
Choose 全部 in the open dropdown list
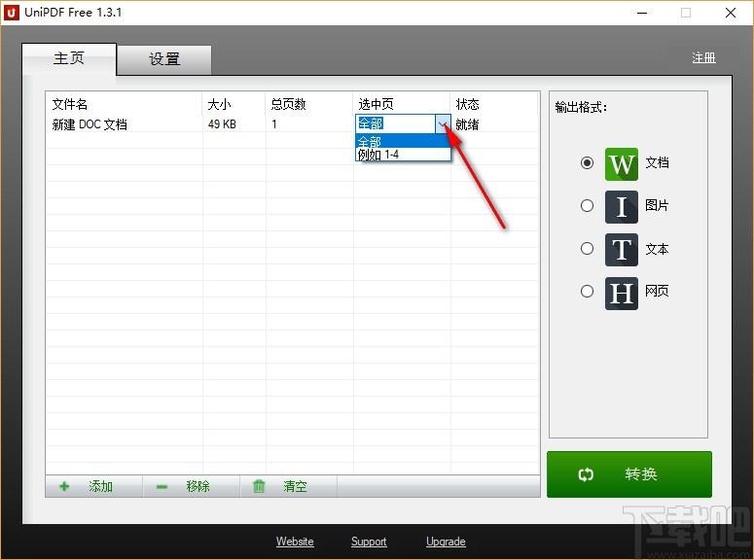coord(403,141)
